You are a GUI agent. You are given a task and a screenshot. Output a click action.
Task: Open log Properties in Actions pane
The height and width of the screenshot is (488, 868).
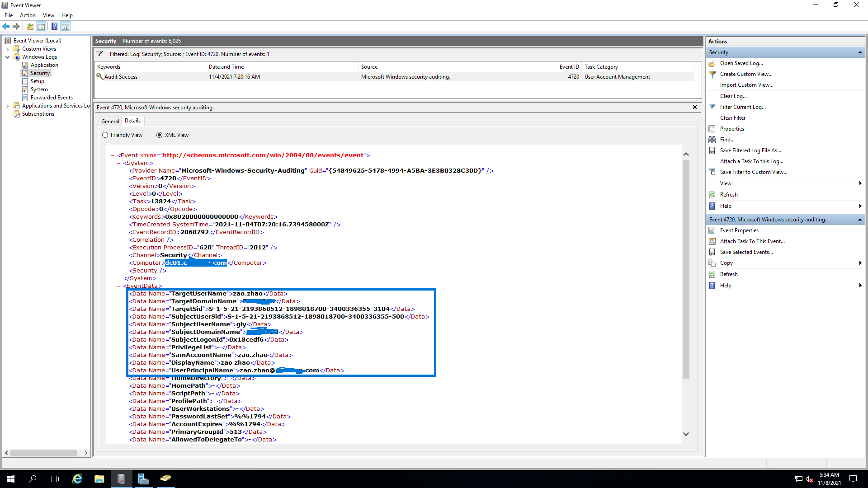click(x=732, y=129)
